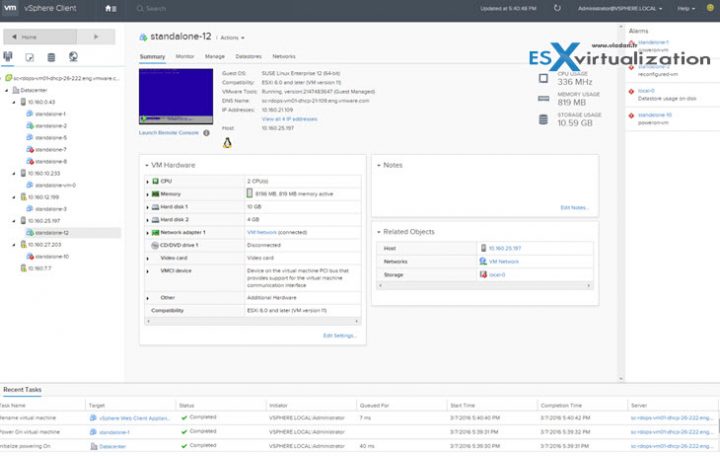Expand the Network adapter 1 row
Image resolution: width=720 pixels, height=456 pixels.
click(x=147, y=233)
